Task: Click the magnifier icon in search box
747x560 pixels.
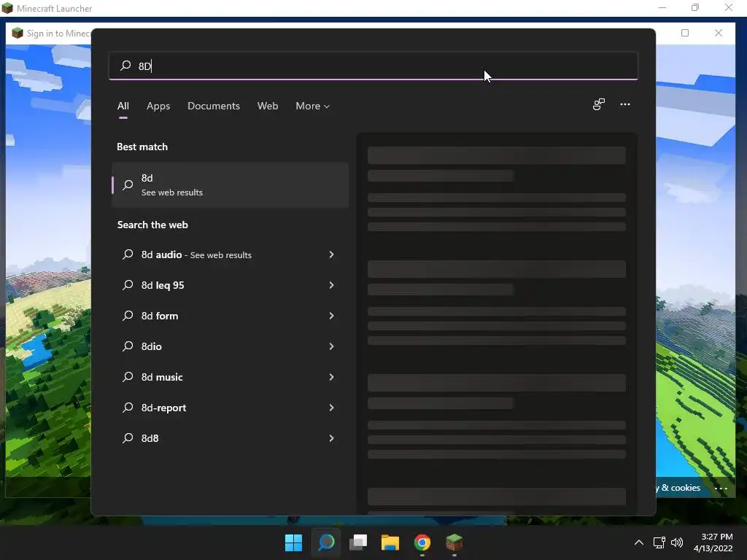Action: [125, 66]
